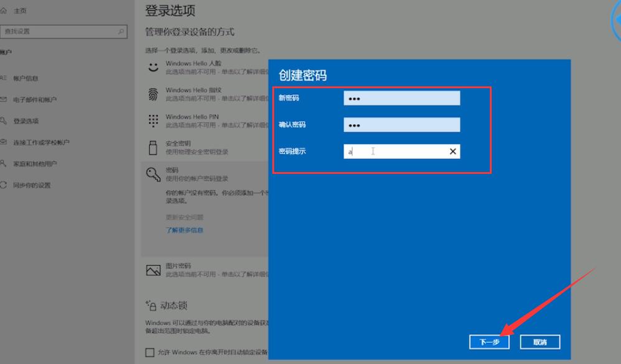Toggle 允许 Windows 自动锁定设备 checkbox
The height and width of the screenshot is (364, 621).
[150, 352]
